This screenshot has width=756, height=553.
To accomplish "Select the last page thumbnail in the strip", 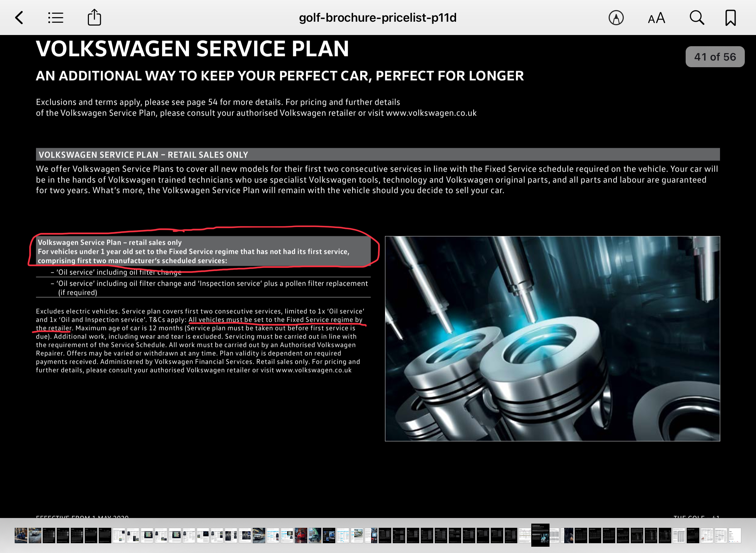I will pyautogui.click(x=735, y=535).
